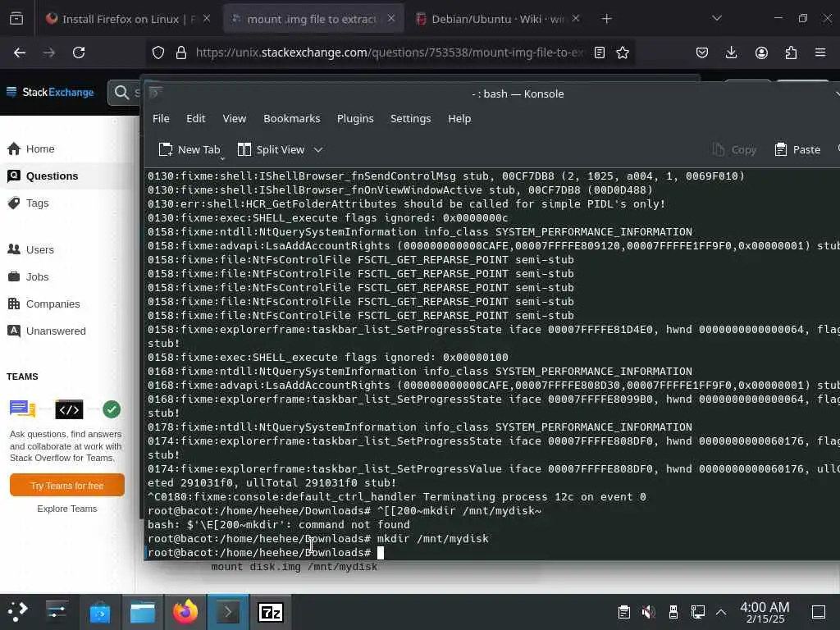The width and height of the screenshot is (840, 630).
Task: Bookmark this page with star icon
Action: coord(622,52)
